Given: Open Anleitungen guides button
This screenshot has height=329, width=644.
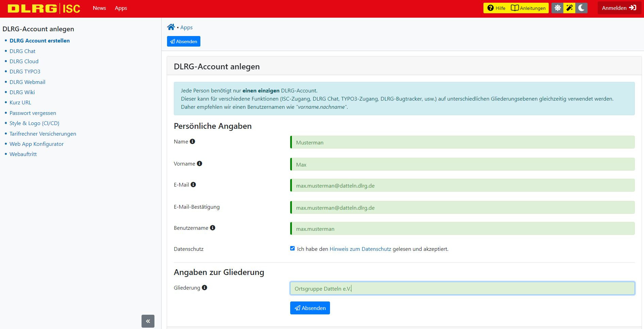Looking at the screenshot, I should (528, 8).
